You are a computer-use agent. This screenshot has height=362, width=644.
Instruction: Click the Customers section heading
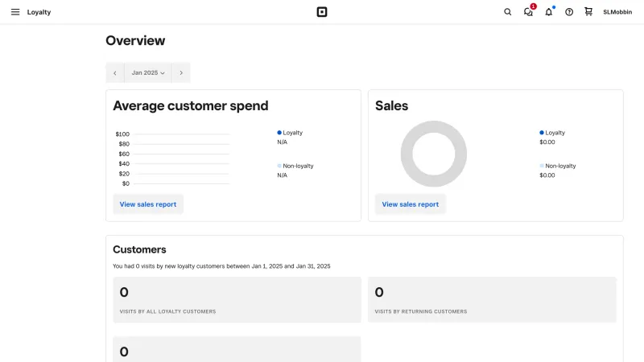point(139,249)
